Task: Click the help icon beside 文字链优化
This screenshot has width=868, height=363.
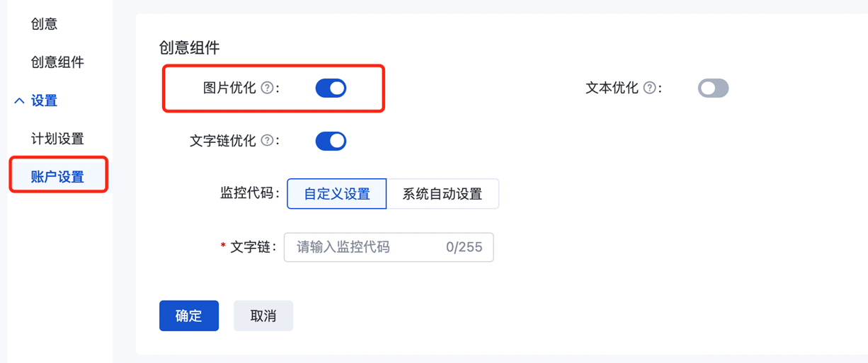Action: point(267,141)
